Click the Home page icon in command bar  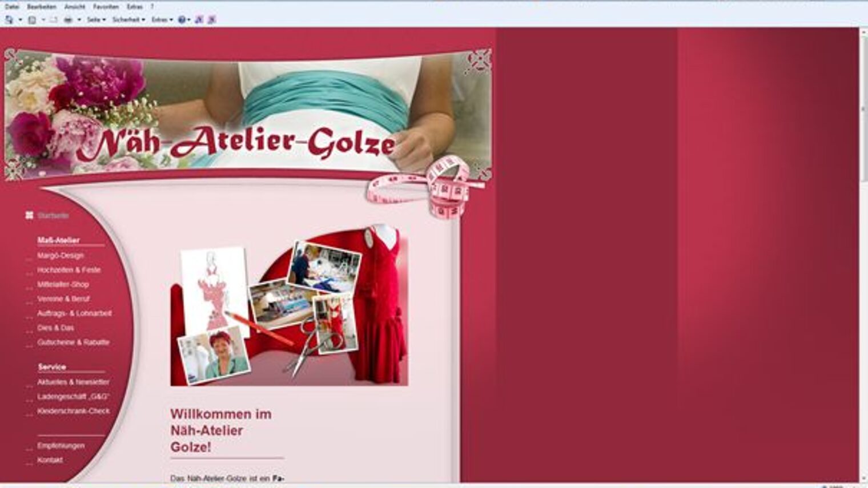[x=9, y=19]
